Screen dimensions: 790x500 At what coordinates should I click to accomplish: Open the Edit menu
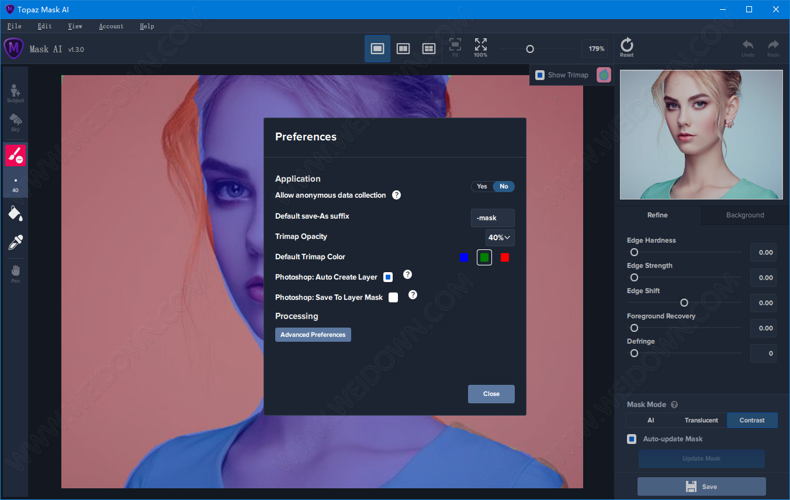44,26
